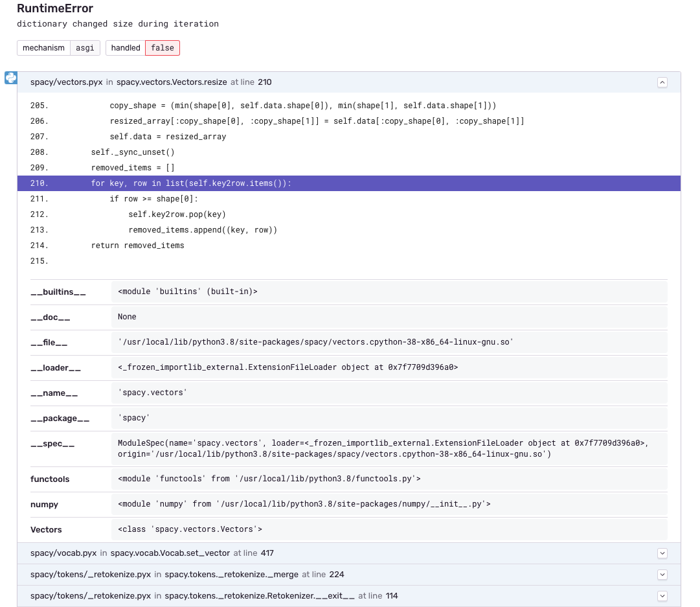The width and height of the screenshot is (700, 607).
Task: Expand the Vocab.set_vector frame chevron
Action: click(662, 553)
